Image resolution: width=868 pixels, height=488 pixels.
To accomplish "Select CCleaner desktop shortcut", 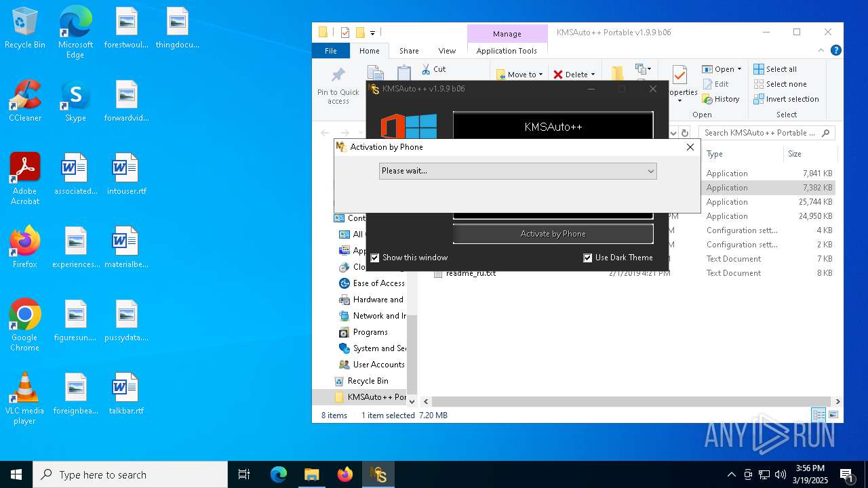I will tap(24, 102).
